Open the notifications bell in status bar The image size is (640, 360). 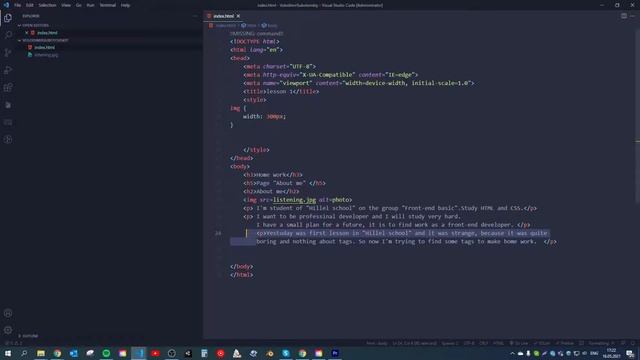(x=633, y=343)
